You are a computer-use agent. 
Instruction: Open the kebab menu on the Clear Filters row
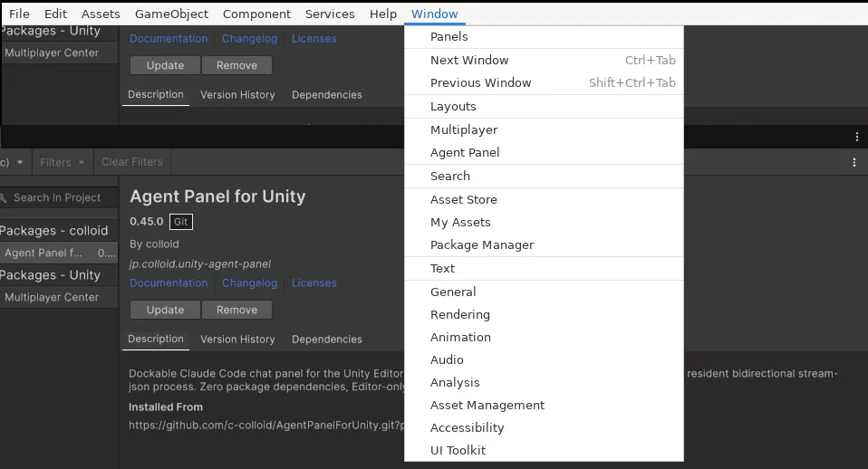tap(854, 163)
